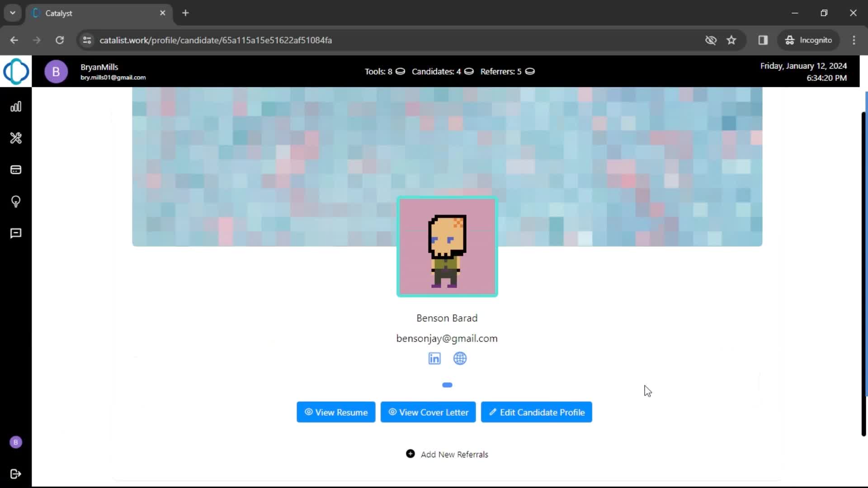Viewport: 868px width, 488px height.
Task: Click the Add New Referrals expander
Action: tap(447, 454)
